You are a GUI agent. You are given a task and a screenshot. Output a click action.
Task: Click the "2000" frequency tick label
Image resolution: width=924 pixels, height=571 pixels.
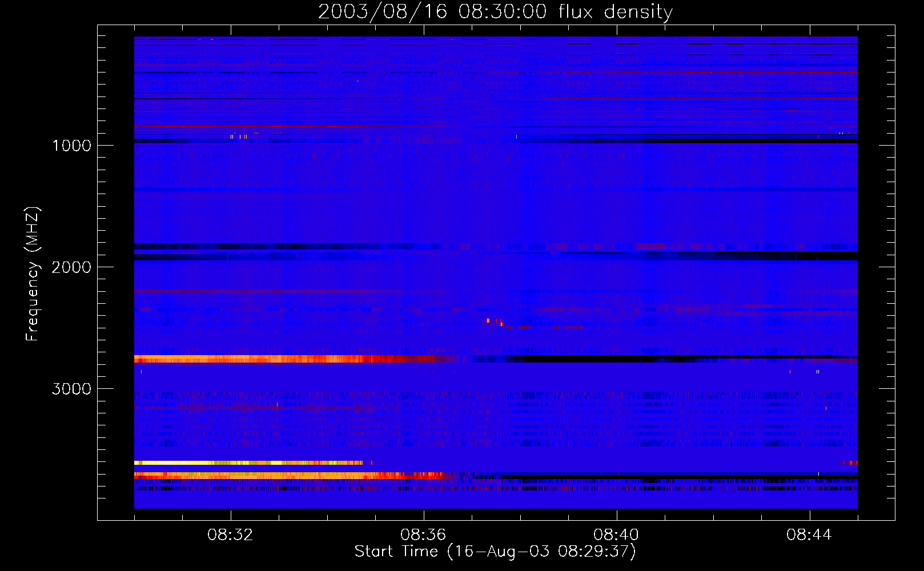[71, 267]
